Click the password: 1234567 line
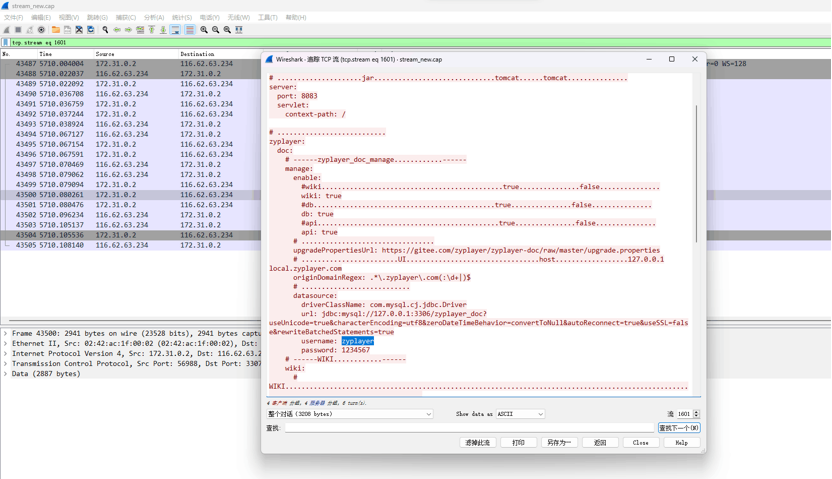 tap(335, 350)
